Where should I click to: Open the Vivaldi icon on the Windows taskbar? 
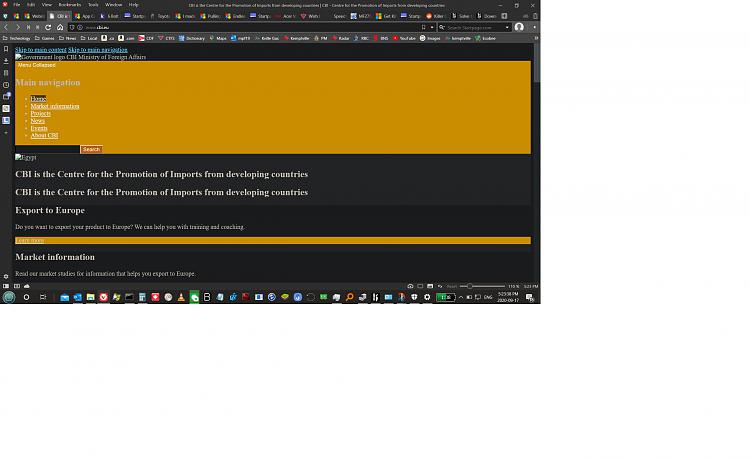pos(103,297)
